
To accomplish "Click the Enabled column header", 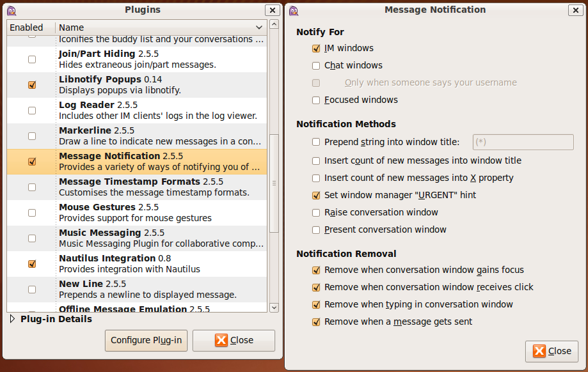I will pyautogui.click(x=31, y=27).
